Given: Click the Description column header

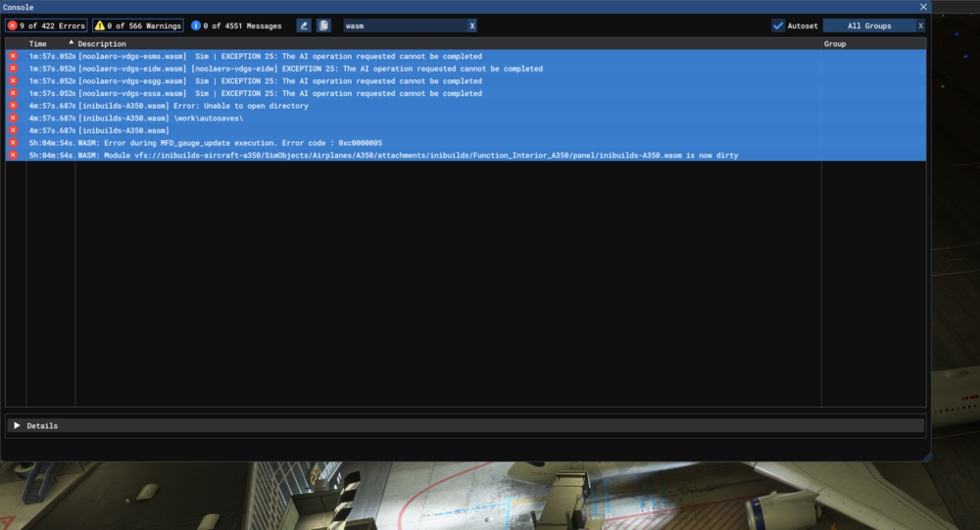Looking at the screenshot, I should pyautogui.click(x=102, y=44).
